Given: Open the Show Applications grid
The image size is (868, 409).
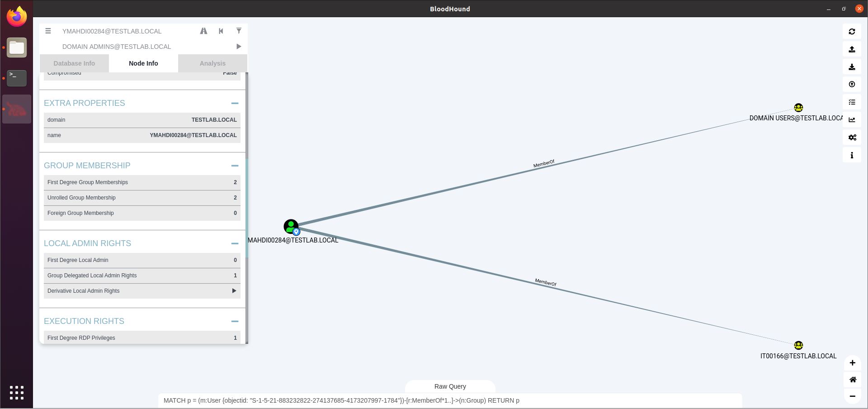Looking at the screenshot, I should pyautogui.click(x=17, y=392).
